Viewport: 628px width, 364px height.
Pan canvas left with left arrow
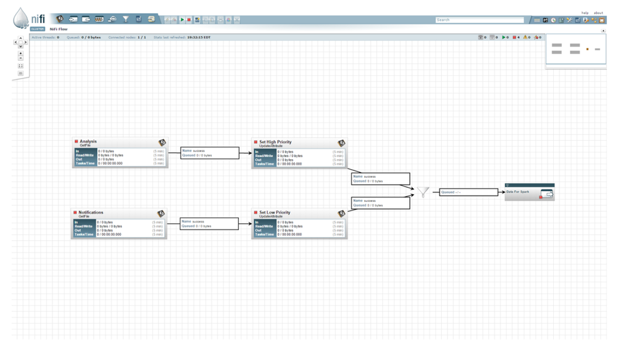click(16, 42)
